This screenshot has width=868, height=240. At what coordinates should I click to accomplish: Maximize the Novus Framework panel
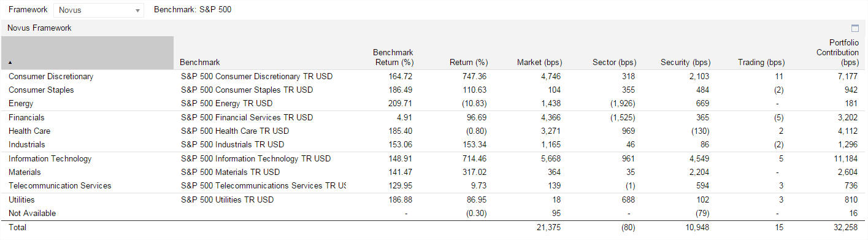point(855,28)
